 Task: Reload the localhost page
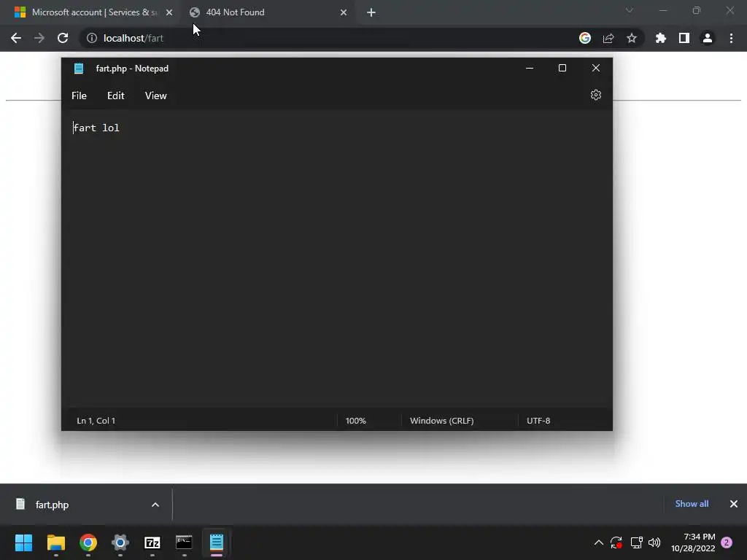coord(63,38)
